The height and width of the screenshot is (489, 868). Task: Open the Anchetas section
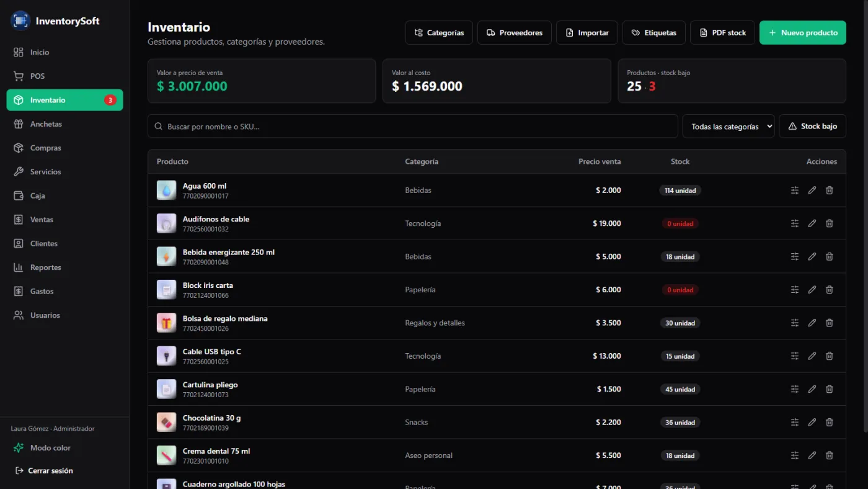click(x=64, y=124)
